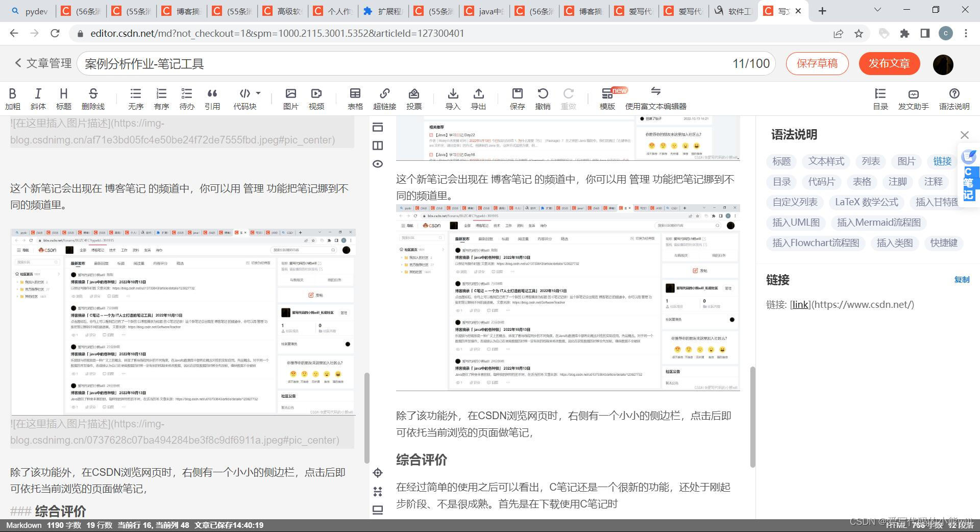The width and height of the screenshot is (980, 532).
Task: Open the C笔记 side widget
Action: tap(969, 176)
